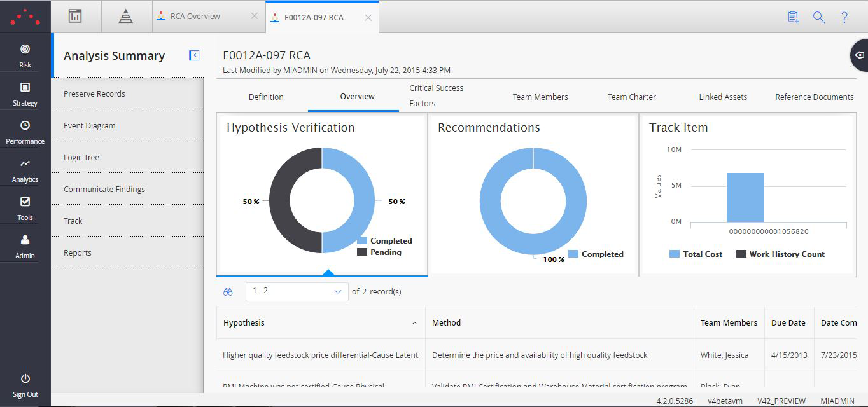Open the Admin module in the sidebar
Viewport: 868px width, 407px height.
(x=24, y=247)
